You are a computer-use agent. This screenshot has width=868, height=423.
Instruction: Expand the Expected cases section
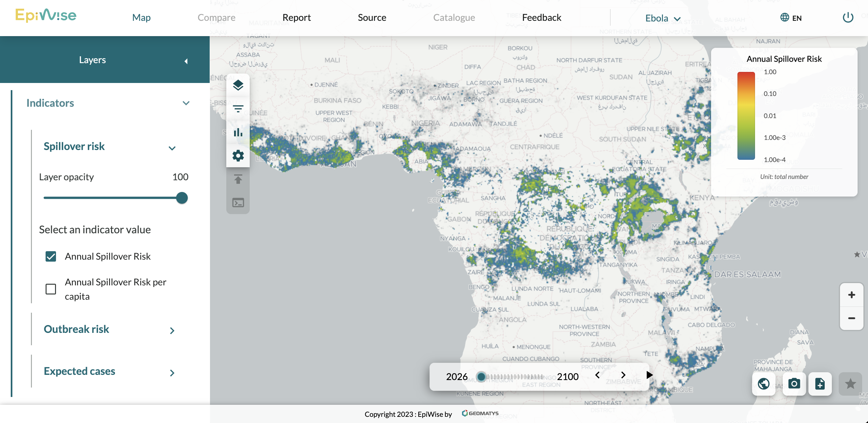point(172,373)
